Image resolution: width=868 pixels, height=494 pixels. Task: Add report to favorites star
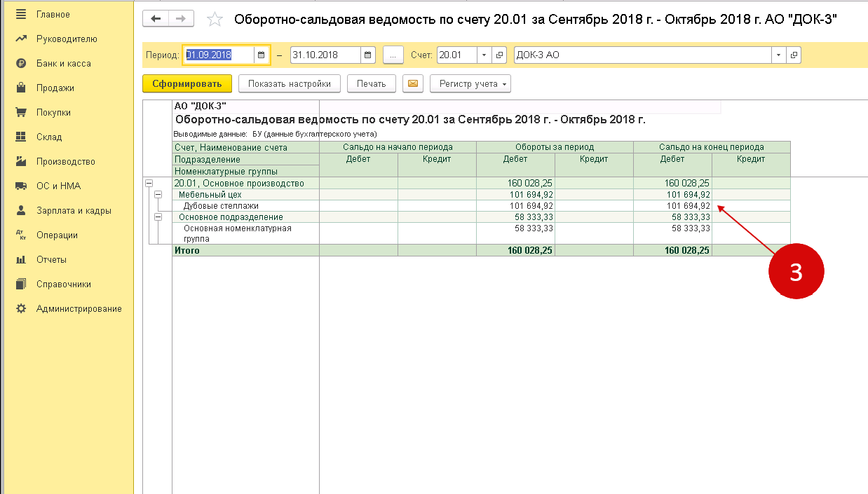[215, 20]
